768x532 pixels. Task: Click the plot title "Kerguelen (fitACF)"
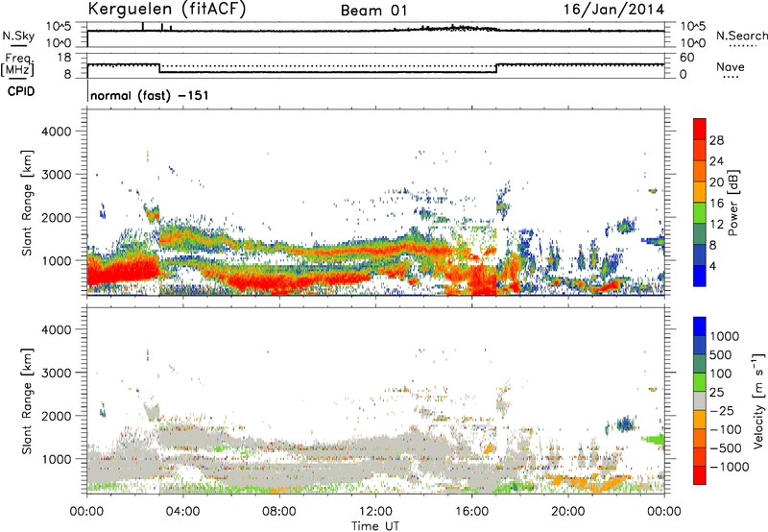167,10
